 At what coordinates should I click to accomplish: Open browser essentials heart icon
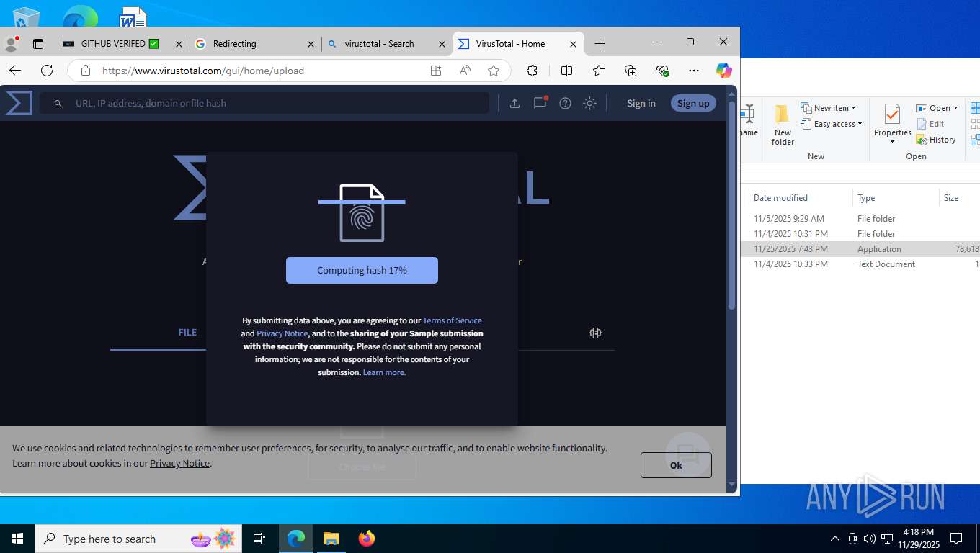[662, 71]
